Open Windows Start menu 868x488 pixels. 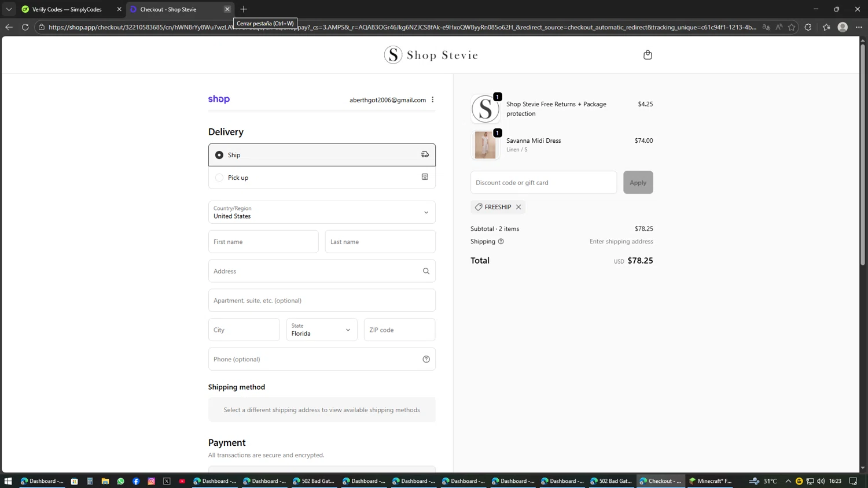[x=8, y=481]
